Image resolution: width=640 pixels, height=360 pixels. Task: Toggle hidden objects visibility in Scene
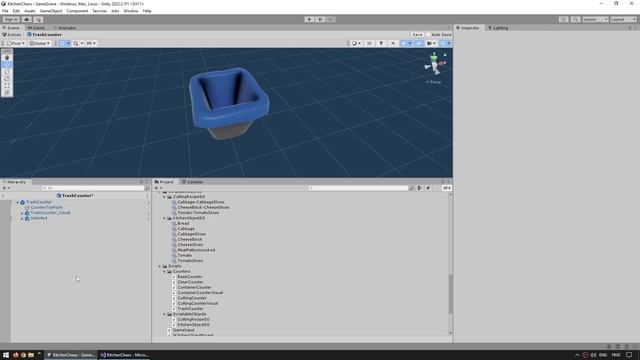419,43
